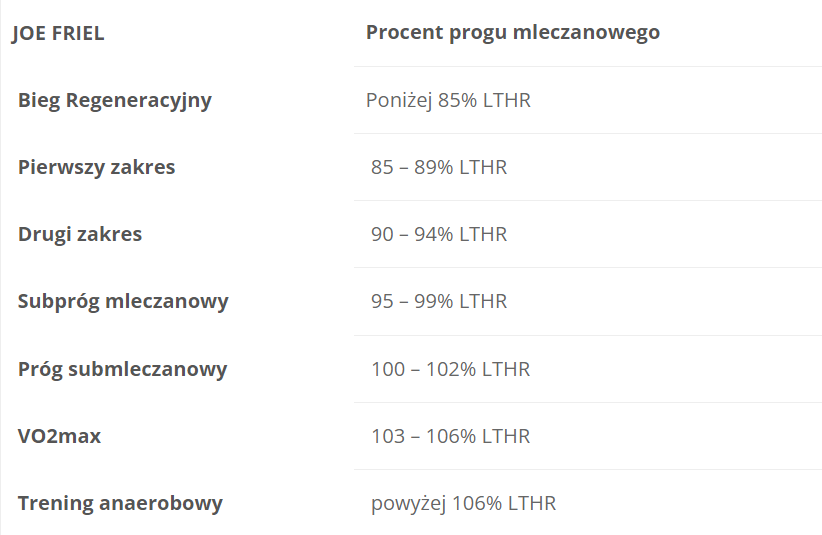Click the 85 – 89% LTHR value
This screenshot has width=822, height=535.
tap(439, 167)
